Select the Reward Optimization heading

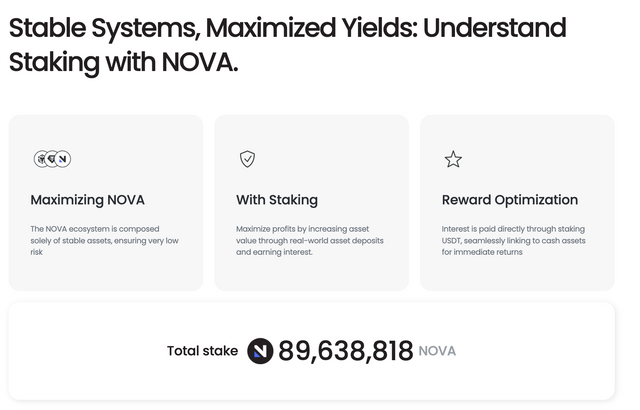(x=510, y=200)
